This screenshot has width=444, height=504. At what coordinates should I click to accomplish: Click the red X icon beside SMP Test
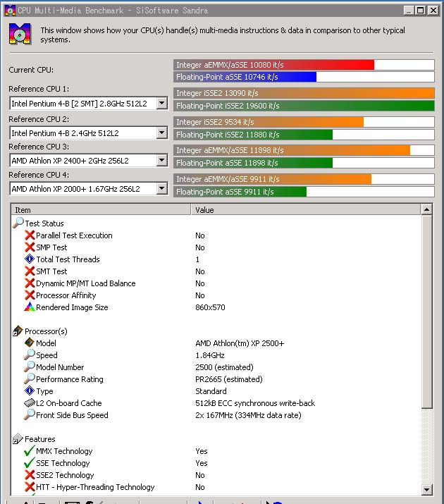[x=30, y=247]
